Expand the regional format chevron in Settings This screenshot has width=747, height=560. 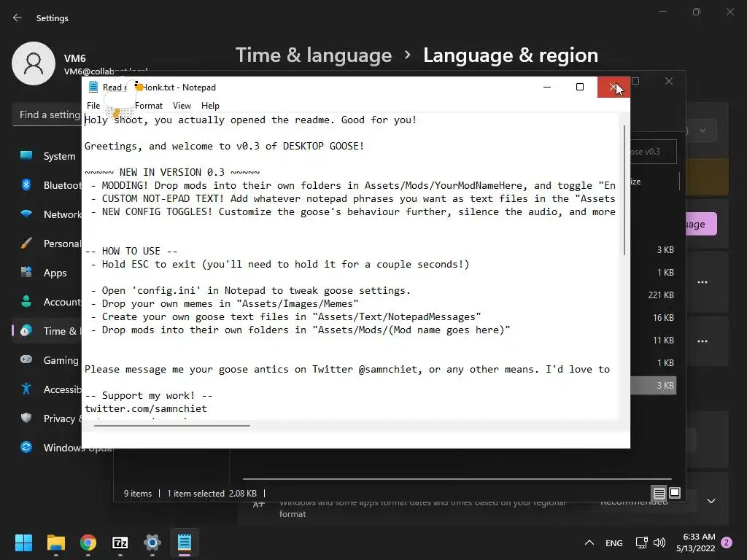(x=711, y=500)
